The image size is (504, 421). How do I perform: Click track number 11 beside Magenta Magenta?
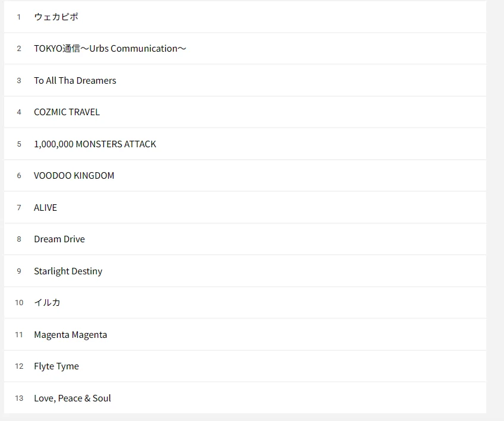tap(19, 335)
